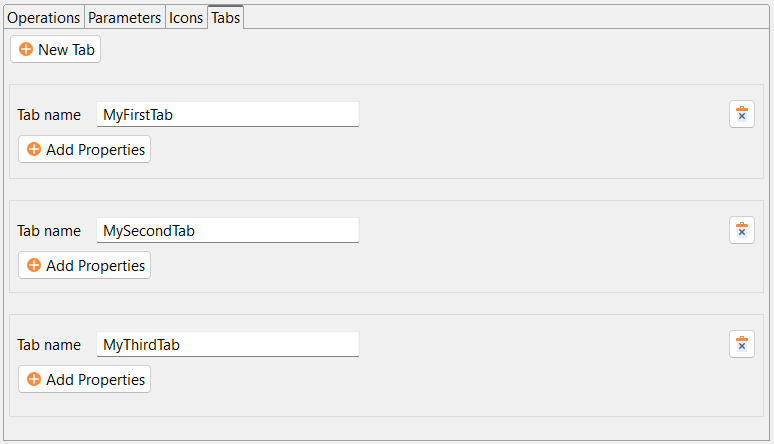This screenshot has height=444, width=774.
Task: Click the plus icon under MySecondTab
Action: coord(34,266)
